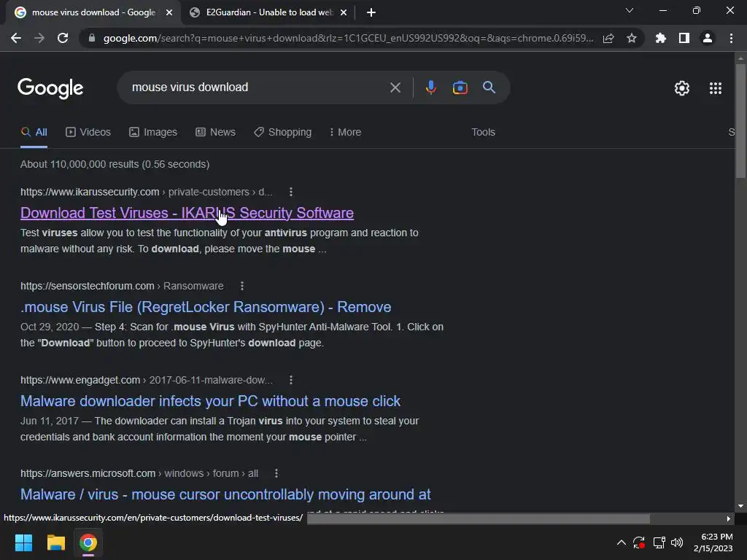Click the horizontal scrollbar thumb

(x=479, y=518)
